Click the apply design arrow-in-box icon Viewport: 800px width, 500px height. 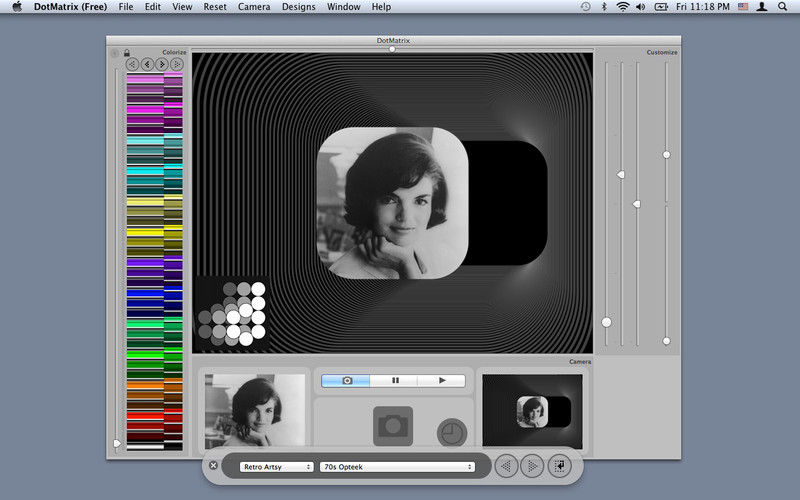tap(560, 466)
